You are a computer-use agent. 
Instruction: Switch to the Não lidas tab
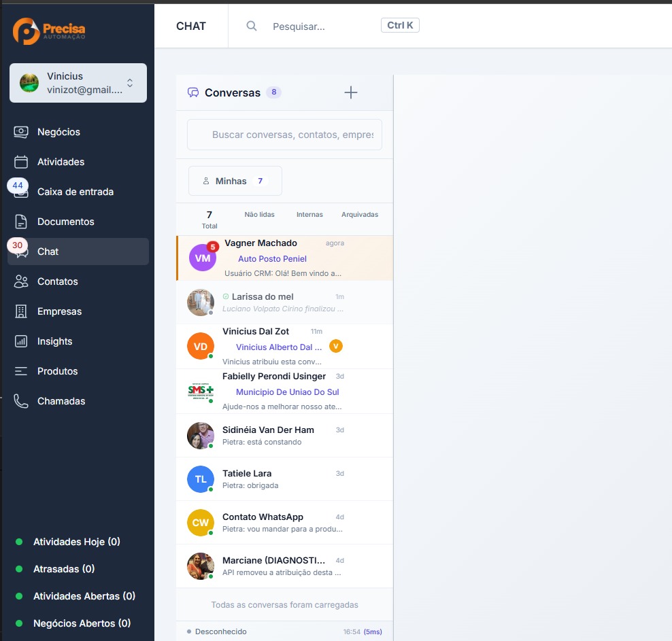coord(259,215)
